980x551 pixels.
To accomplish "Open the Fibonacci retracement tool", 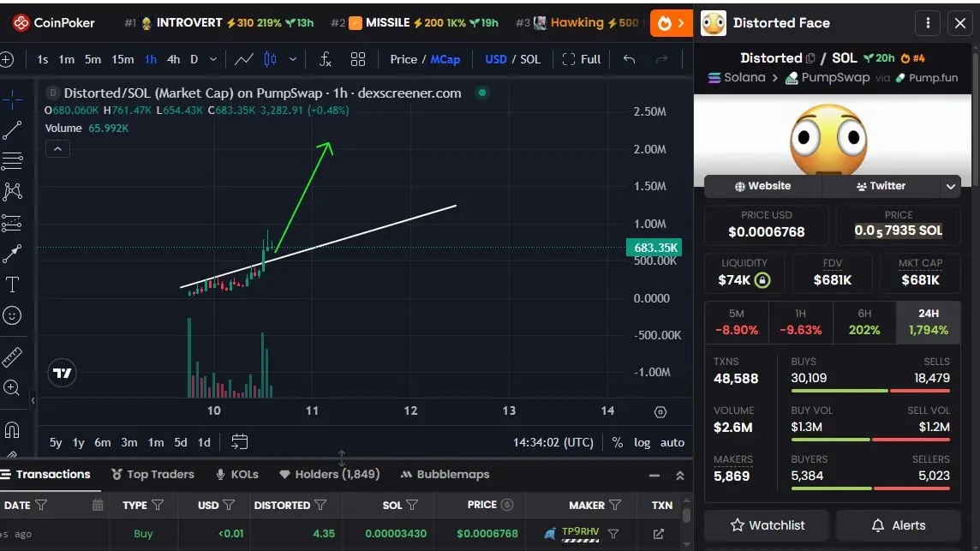I will pos(12,161).
